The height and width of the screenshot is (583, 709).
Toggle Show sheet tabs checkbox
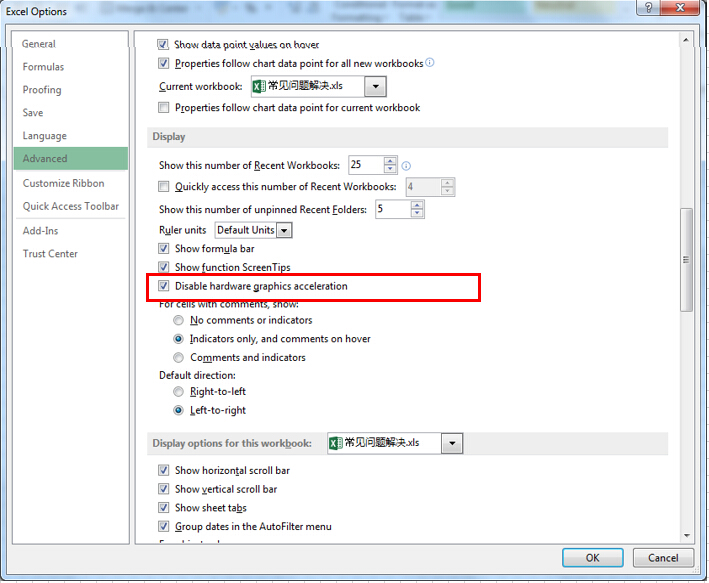tap(163, 507)
